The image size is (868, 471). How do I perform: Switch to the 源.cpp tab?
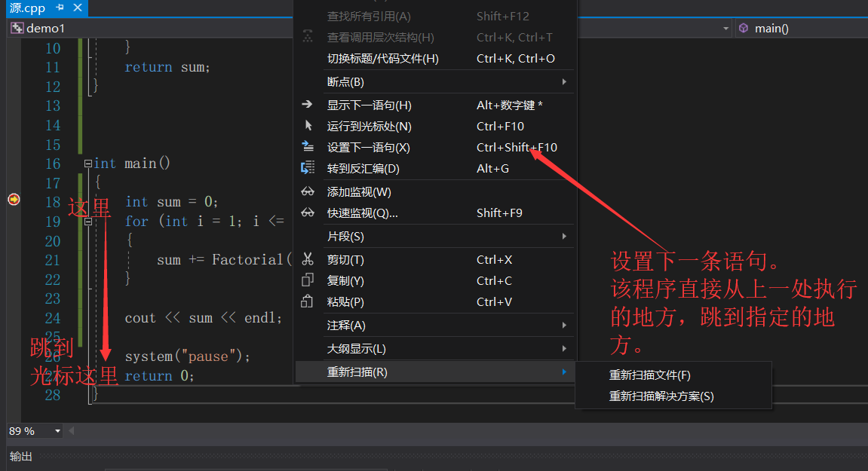[x=28, y=8]
